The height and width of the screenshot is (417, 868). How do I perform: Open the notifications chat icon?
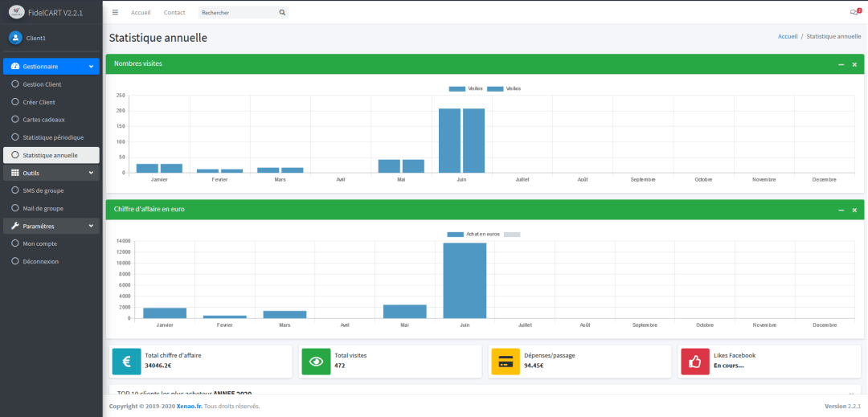tap(854, 12)
